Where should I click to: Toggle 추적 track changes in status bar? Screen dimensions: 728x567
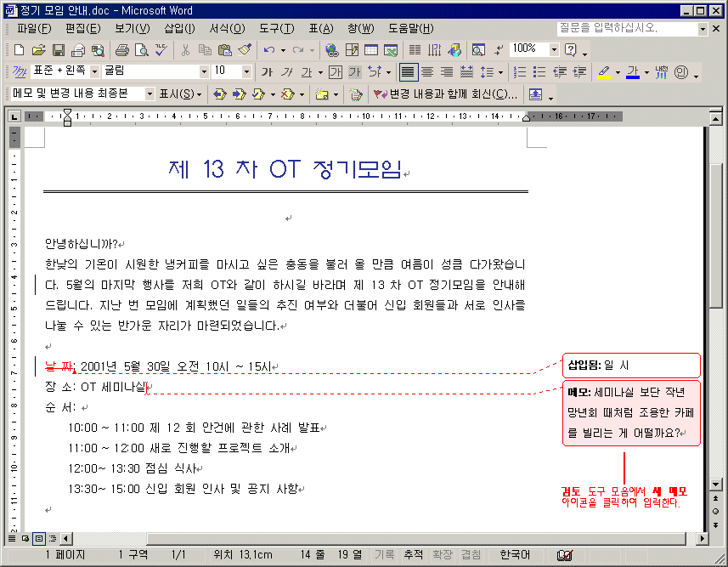tap(414, 554)
